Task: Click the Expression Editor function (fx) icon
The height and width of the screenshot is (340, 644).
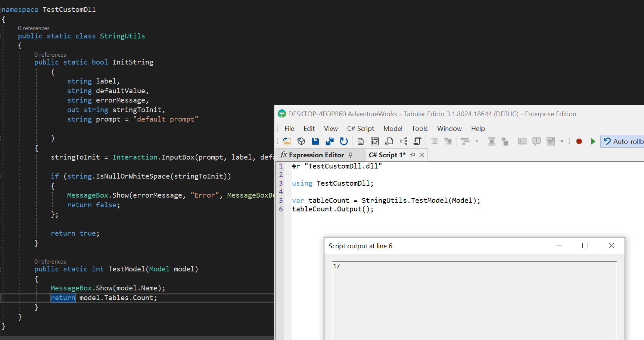Action: pyautogui.click(x=284, y=154)
